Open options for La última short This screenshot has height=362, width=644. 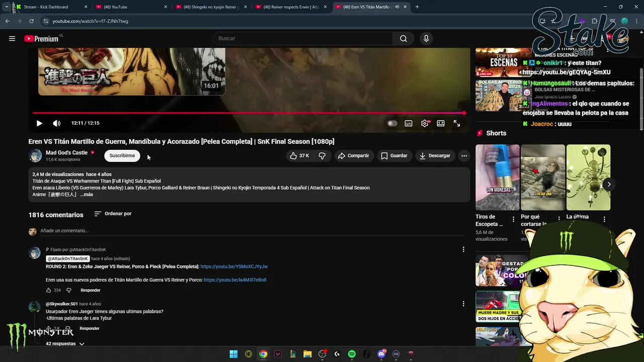pos(604,219)
